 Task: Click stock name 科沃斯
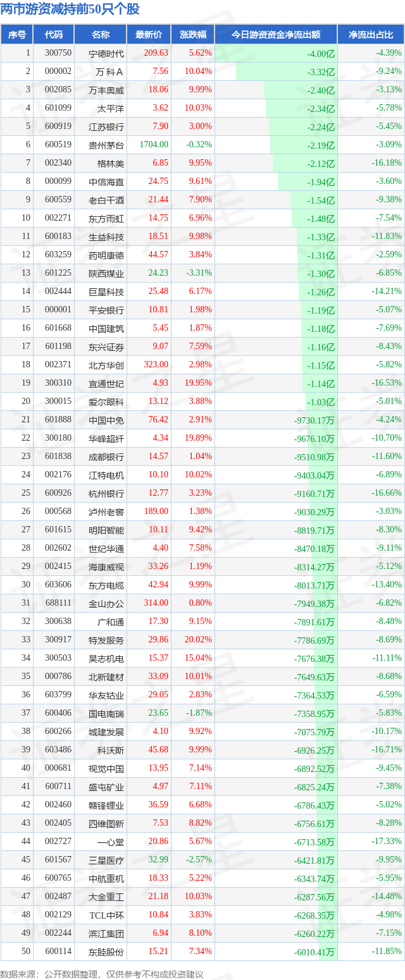[111, 750]
